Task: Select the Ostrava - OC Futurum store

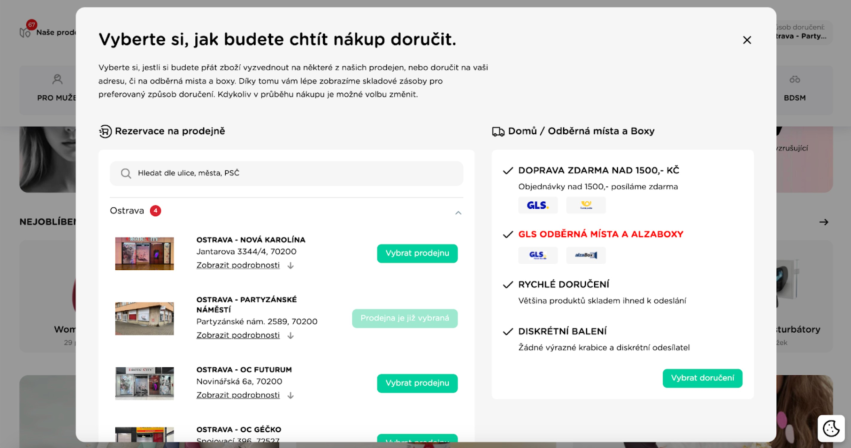Action: [417, 383]
